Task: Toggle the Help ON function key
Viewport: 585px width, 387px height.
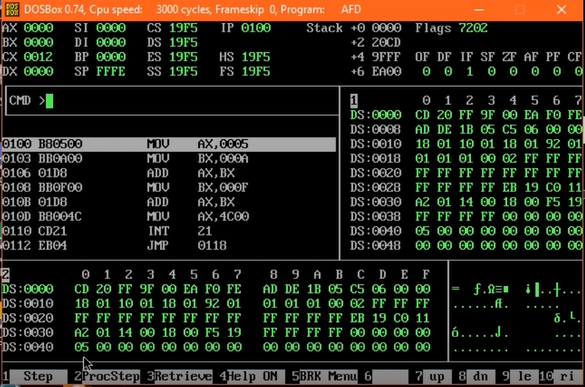Action: [256, 376]
